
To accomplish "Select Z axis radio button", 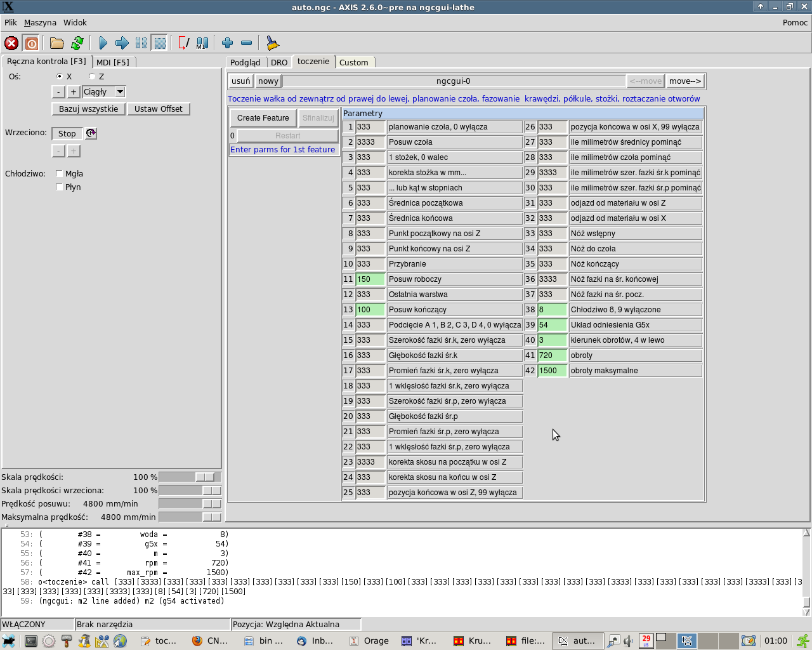I will coord(92,76).
